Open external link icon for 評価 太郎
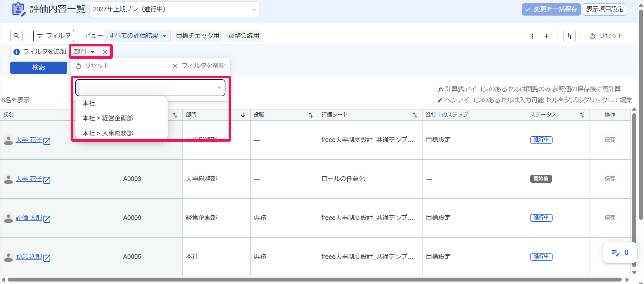 pyautogui.click(x=47, y=219)
